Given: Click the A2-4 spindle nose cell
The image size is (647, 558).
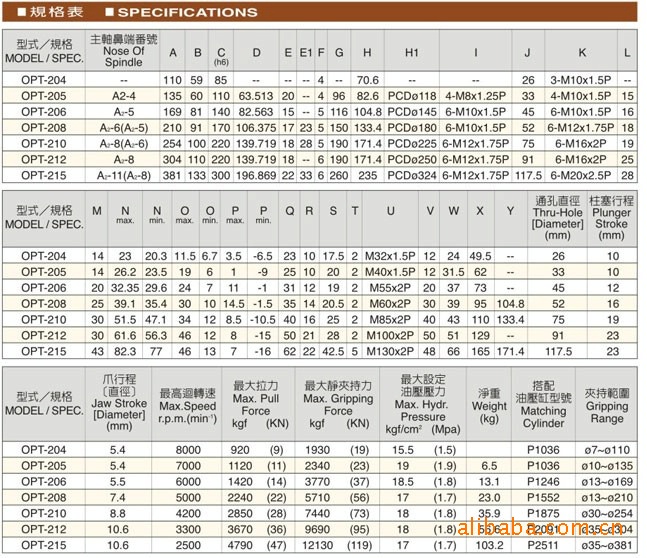Looking at the screenshot, I should point(124,97).
